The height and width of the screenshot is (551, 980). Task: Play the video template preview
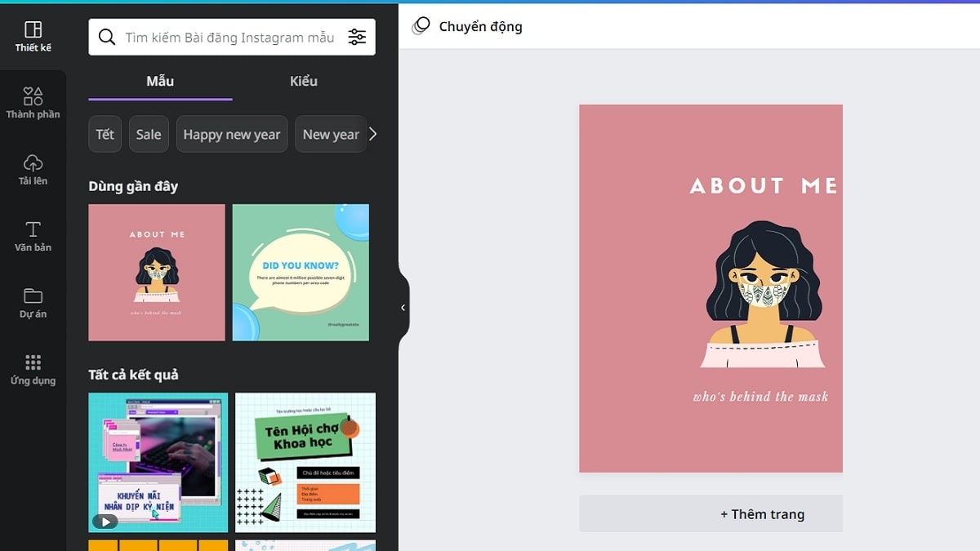pyautogui.click(x=105, y=522)
